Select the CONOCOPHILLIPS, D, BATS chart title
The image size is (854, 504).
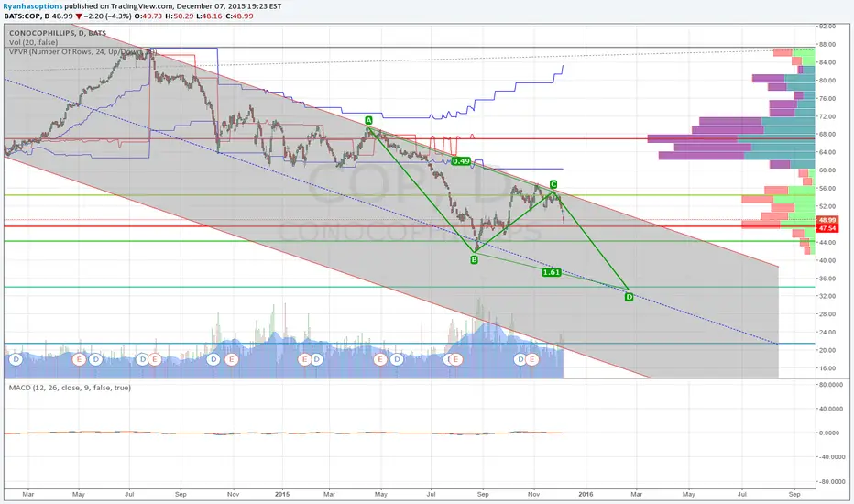(57, 33)
